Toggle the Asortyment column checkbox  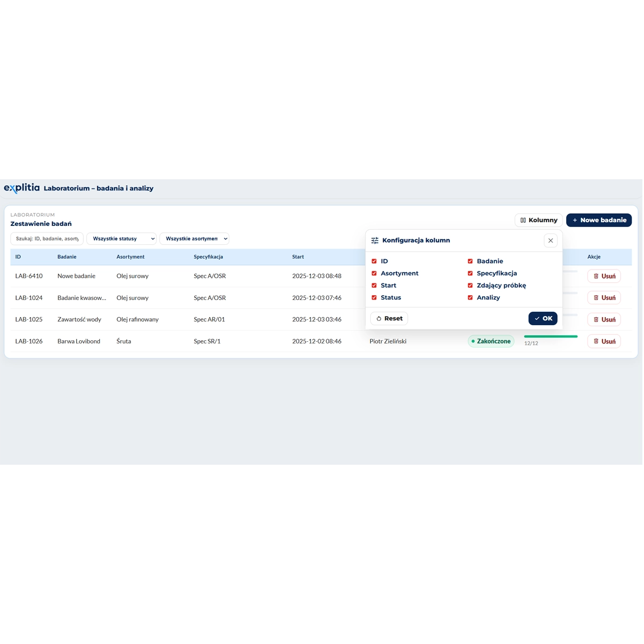(x=374, y=273)
